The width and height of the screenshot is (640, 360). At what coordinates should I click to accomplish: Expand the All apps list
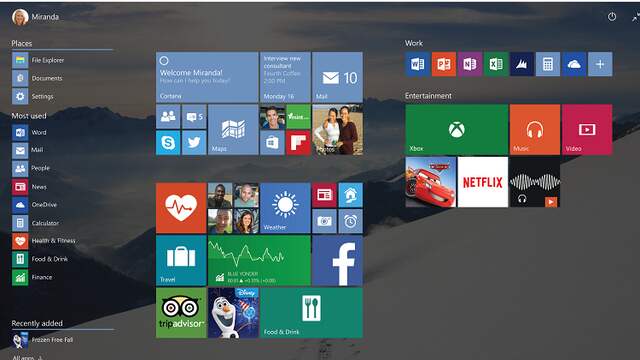click(27, 357)
